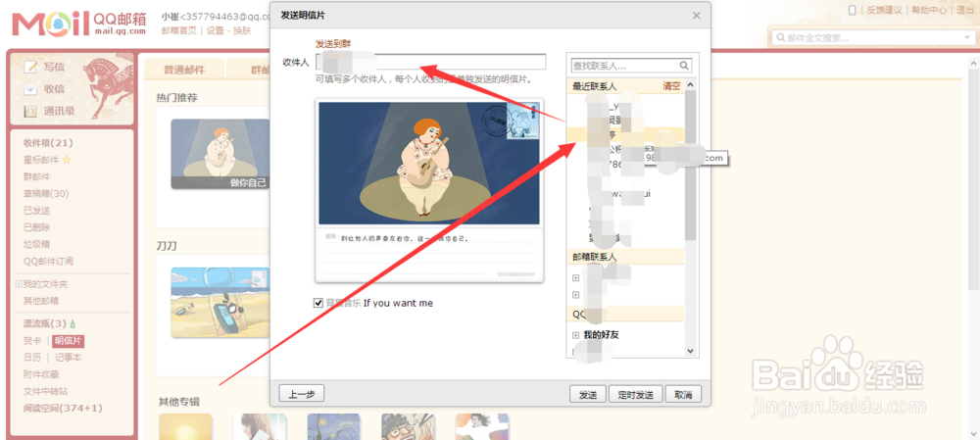Click the magnifier in 邮件全文搜索 box
This screenshot has height=440, width=980.
click(781, 38)
